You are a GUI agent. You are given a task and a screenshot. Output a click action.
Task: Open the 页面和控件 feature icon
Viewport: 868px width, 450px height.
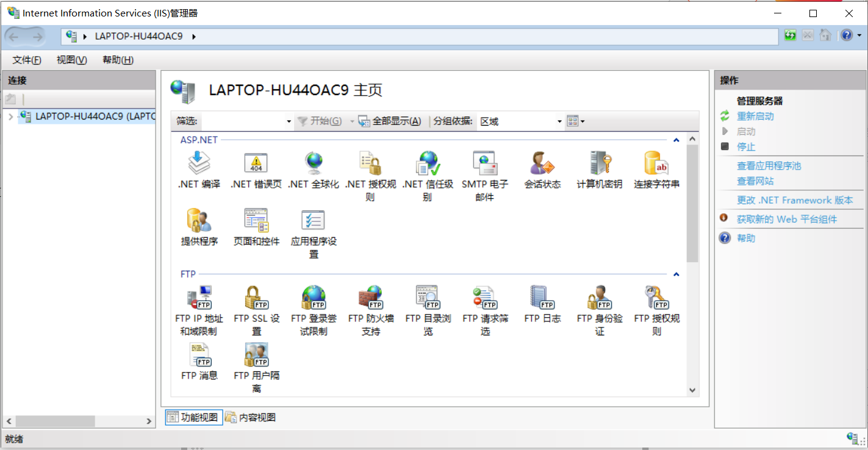256,227
